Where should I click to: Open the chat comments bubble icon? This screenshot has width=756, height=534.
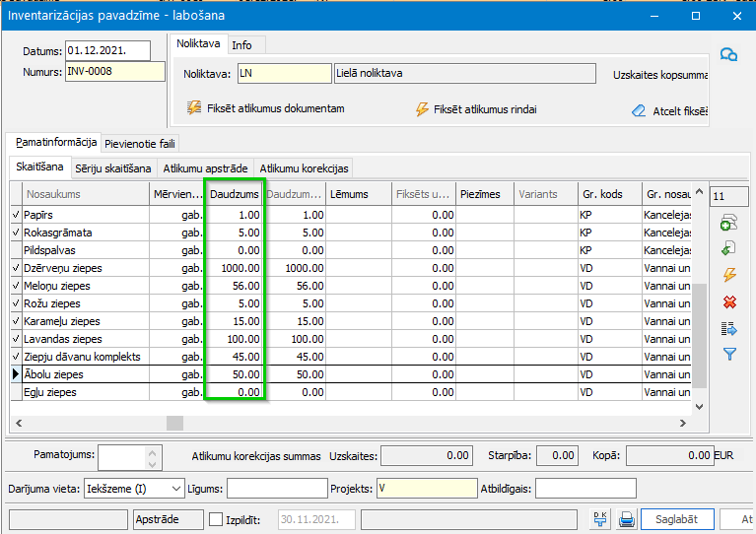tap(729, 55)
